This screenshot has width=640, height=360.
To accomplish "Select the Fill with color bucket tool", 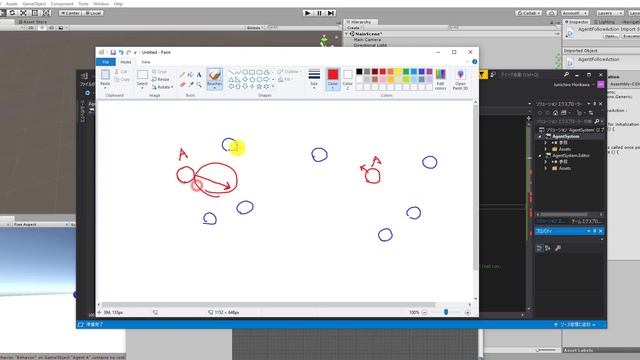I will point(191,75).
